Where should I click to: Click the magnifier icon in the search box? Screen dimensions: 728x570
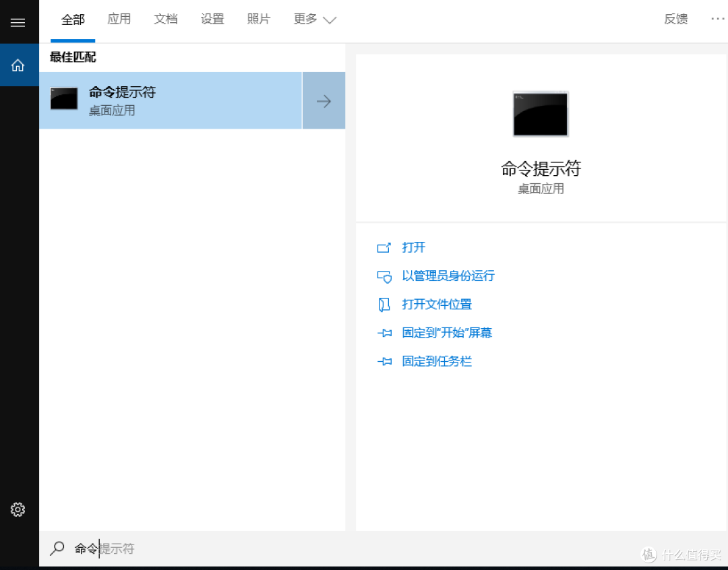[x=57, y=548]
